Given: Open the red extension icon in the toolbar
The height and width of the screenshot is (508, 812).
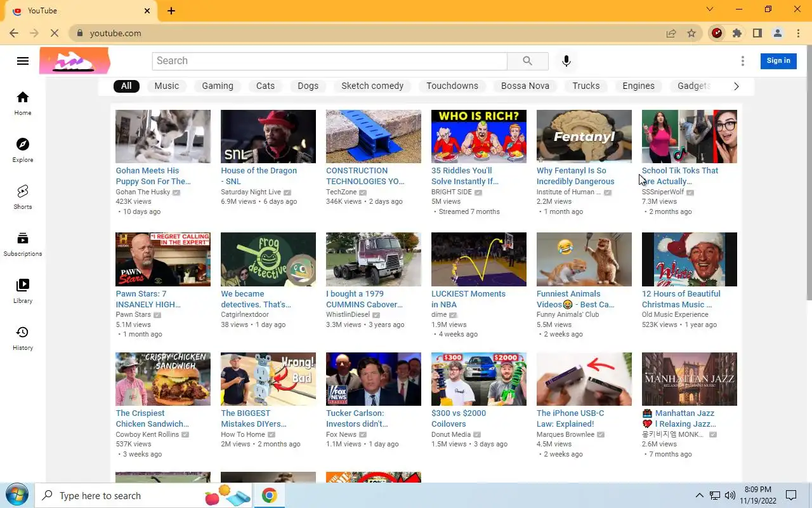Looking at the screenshot, I should pyautogui.click(x=717, y=33).
